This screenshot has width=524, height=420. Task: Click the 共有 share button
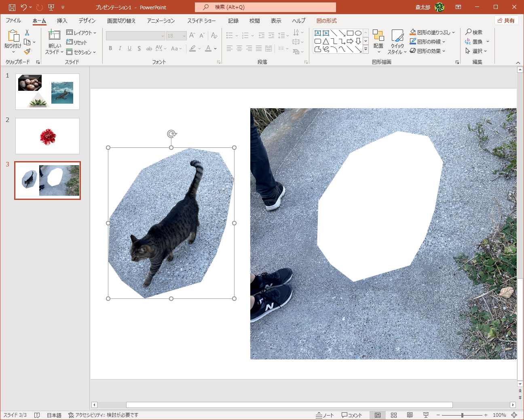[x=506, y=20]
